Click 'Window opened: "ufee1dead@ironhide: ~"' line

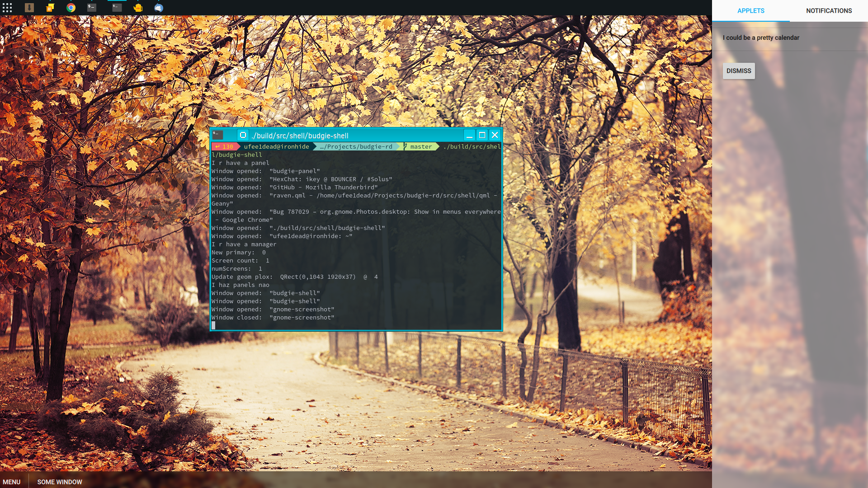click(282, 236)
